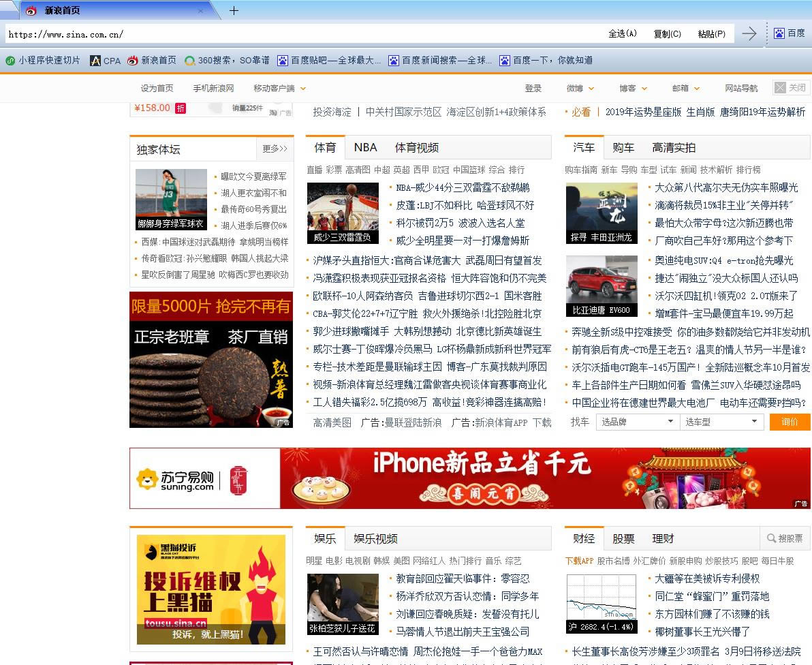Click the 关闭 button on the top bar
The image size is (812, 665).
790,88
